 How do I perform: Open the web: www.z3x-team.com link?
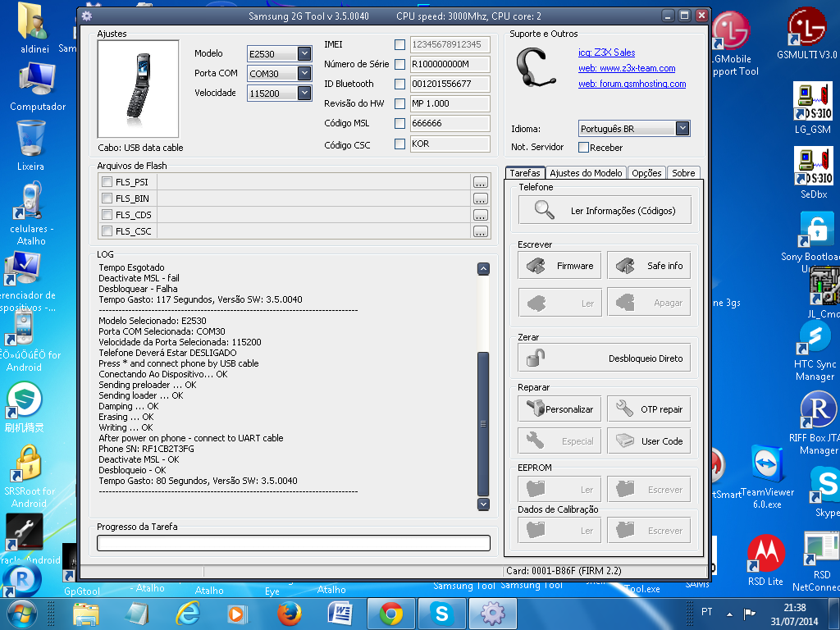[x=627, y=68]
